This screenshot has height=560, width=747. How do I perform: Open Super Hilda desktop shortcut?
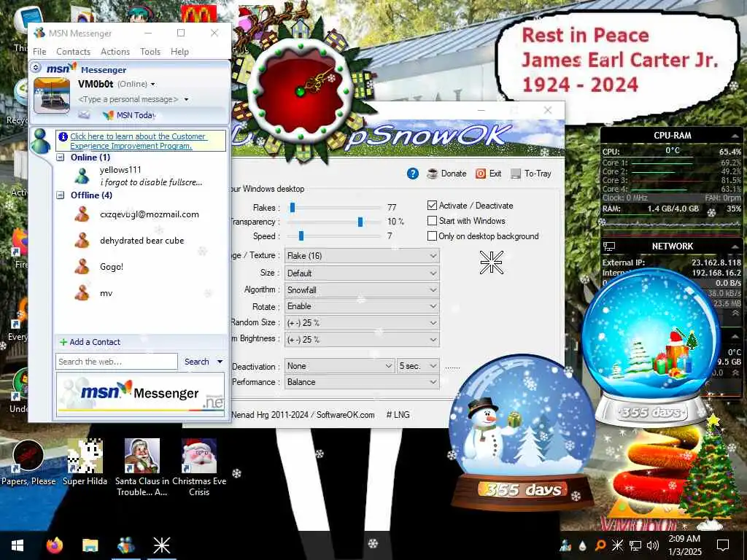85,463
